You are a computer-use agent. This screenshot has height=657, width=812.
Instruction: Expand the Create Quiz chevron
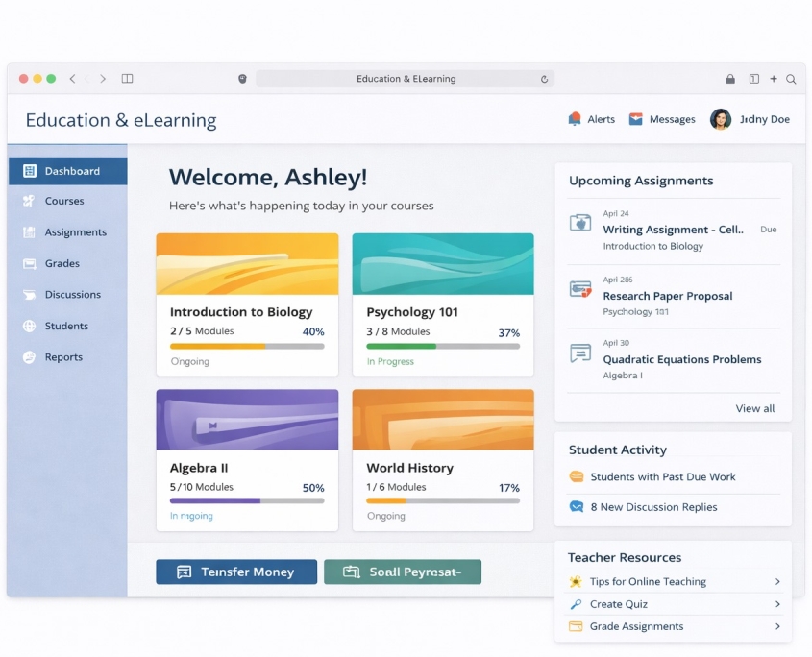(777, 604)
